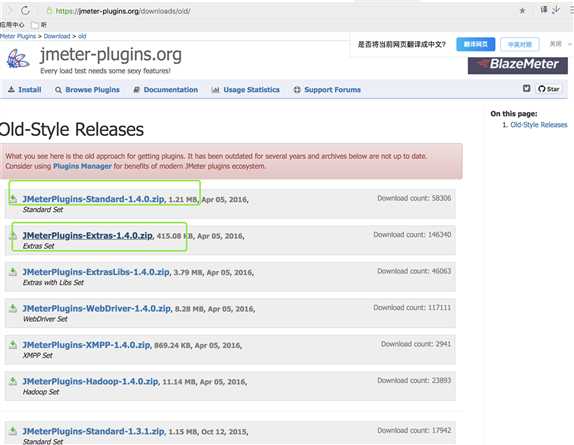Click the outlined button in translate prompt

tap(520, 44)
